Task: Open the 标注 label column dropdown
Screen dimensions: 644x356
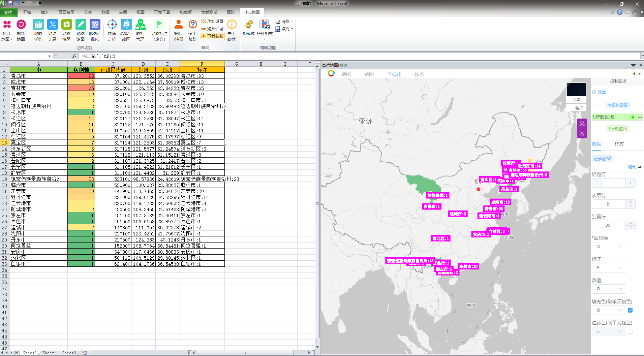Action: pyautogui.click(x=609, y=268)
